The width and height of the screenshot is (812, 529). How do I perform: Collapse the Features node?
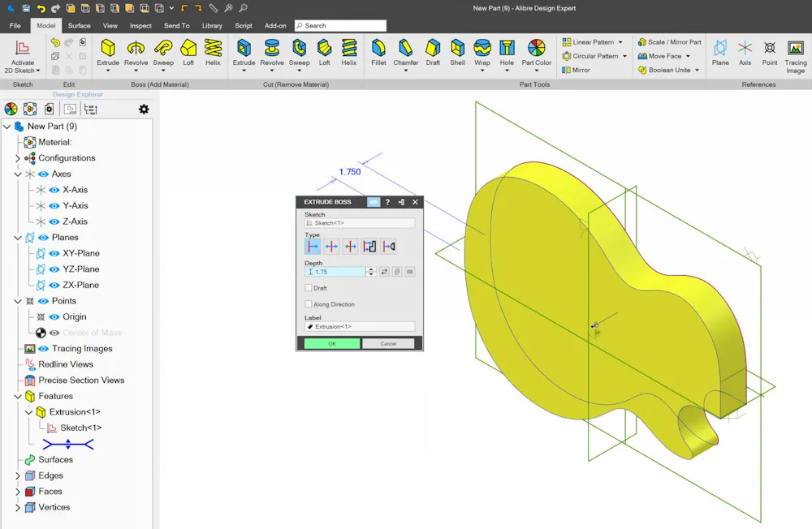pyautogui.click(x=18, y=397)
